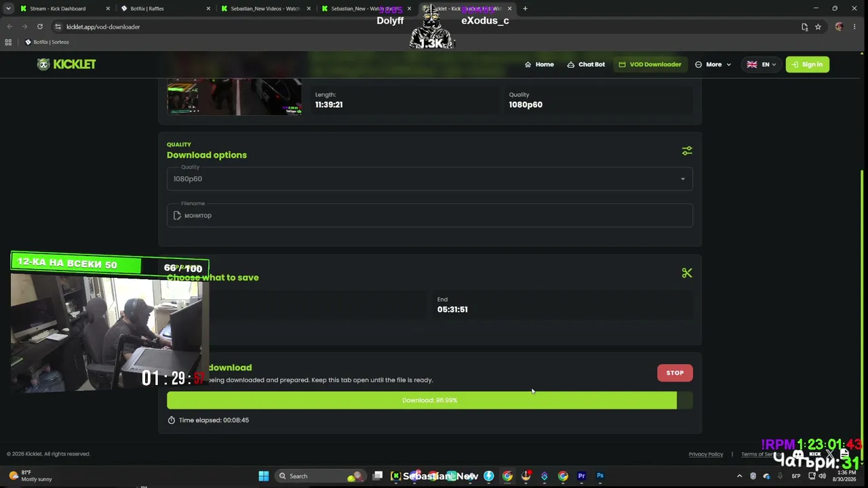Click the Chat Bot robot icon
The image size is (868, 488).
tap(571, 64)
